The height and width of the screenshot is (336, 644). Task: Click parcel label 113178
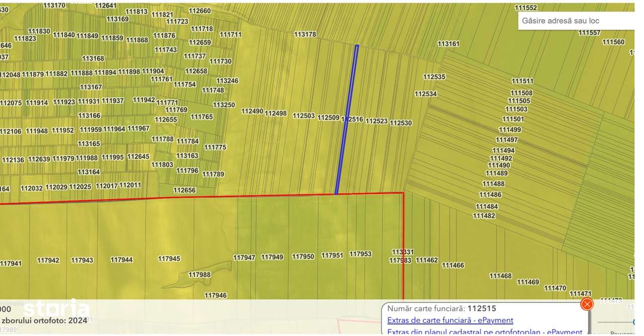pos(305,34)
